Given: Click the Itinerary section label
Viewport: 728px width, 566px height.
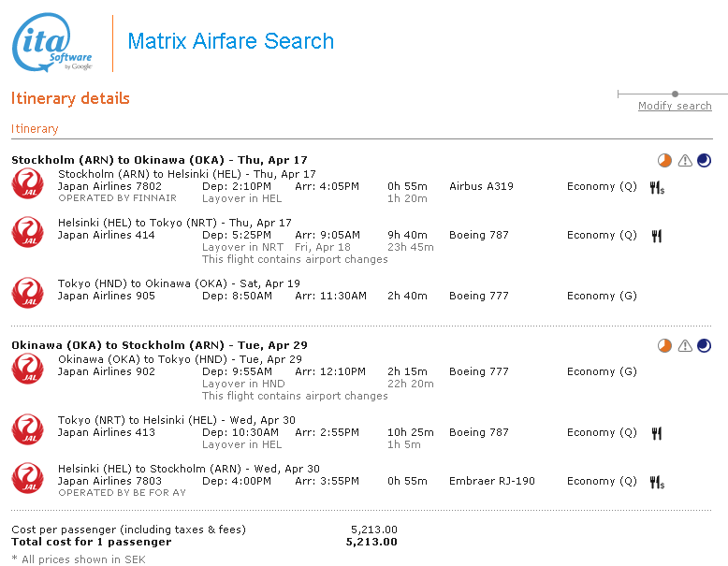Looking at the screenshot, I should (x=35, y=129).
